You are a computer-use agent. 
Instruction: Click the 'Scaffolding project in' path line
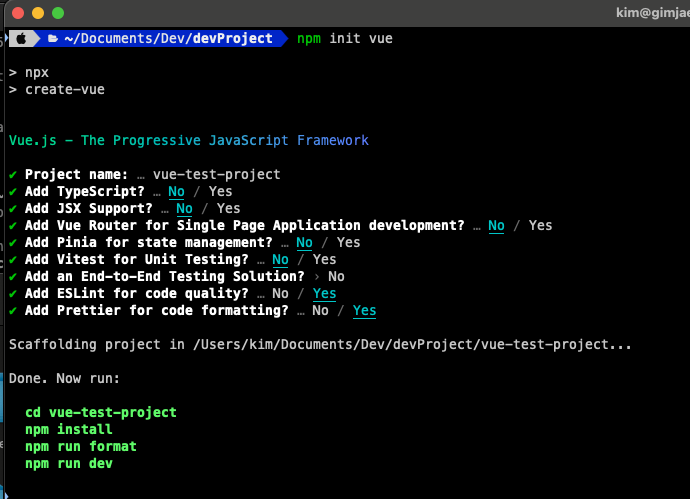[x=320, y=345]
